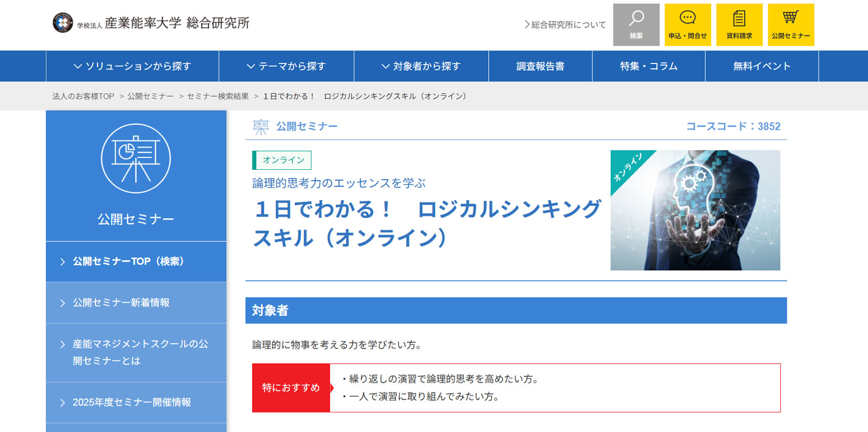Open sidebar item 公開セミナーTOP(検索)
This screenshot has width=868, height=432.
(136, 262)
